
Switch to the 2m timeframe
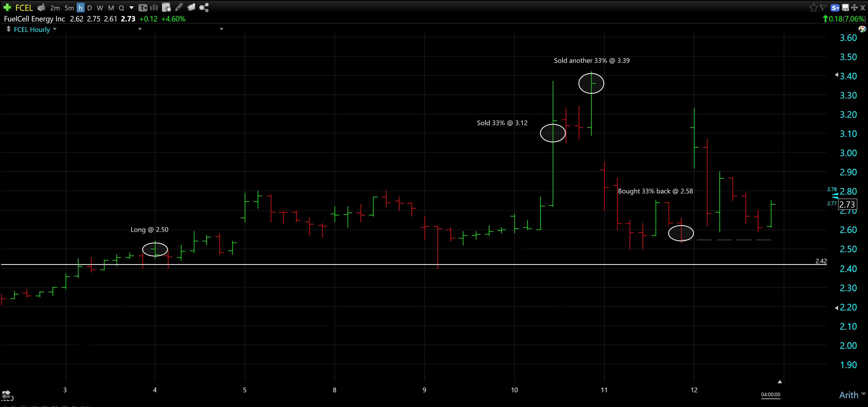point(55,8)
